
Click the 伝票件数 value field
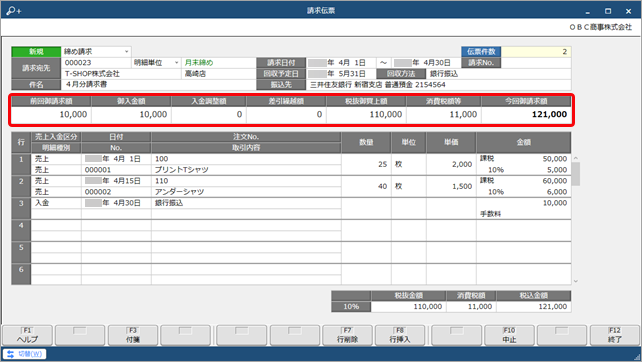(536, 52)
